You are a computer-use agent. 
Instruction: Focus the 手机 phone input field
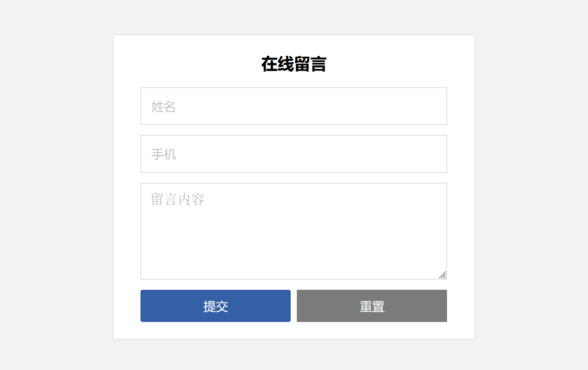point(294,154)
